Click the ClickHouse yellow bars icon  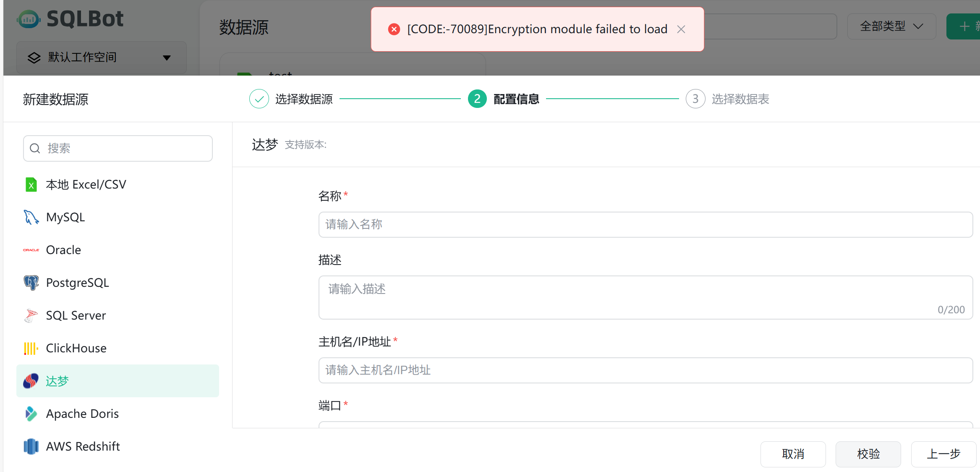31,348
